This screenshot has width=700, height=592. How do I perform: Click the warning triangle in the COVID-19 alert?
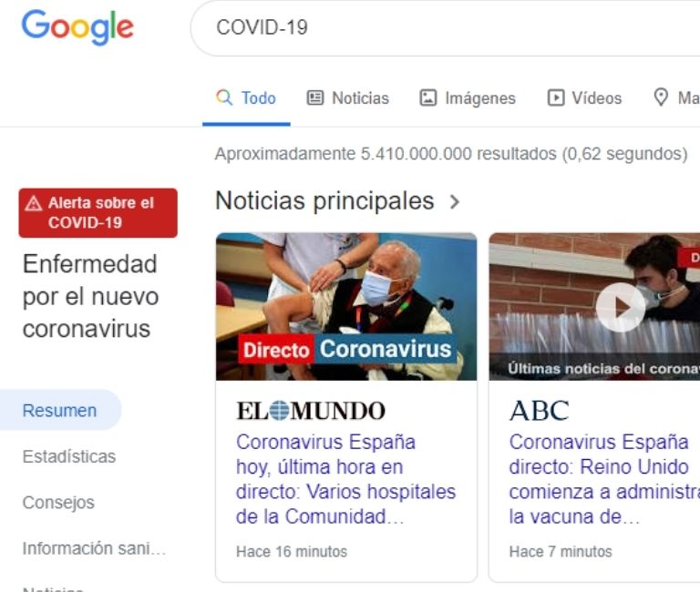click(x=34, y=203)
